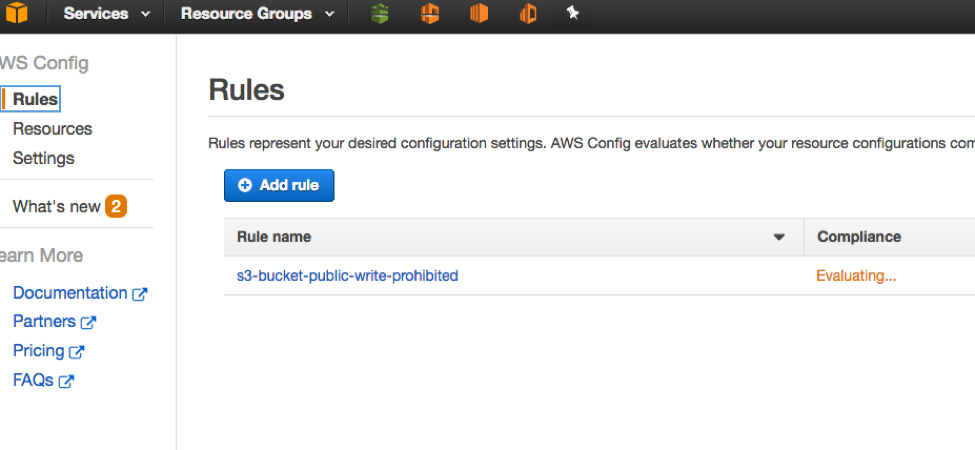This screenshot has width=975, height=450.
Task: Open the s3-bucket-public-write-prohibited rule
Action: coord(347,275)
